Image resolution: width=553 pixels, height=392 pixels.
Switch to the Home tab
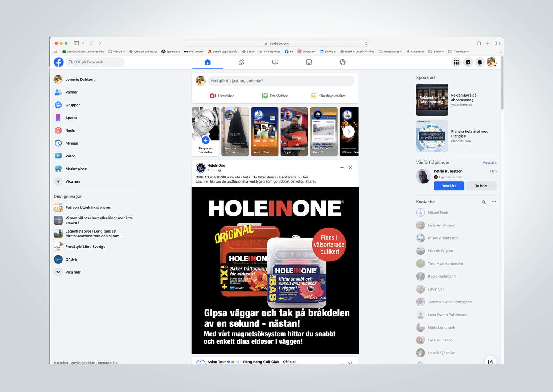point(208,62)
